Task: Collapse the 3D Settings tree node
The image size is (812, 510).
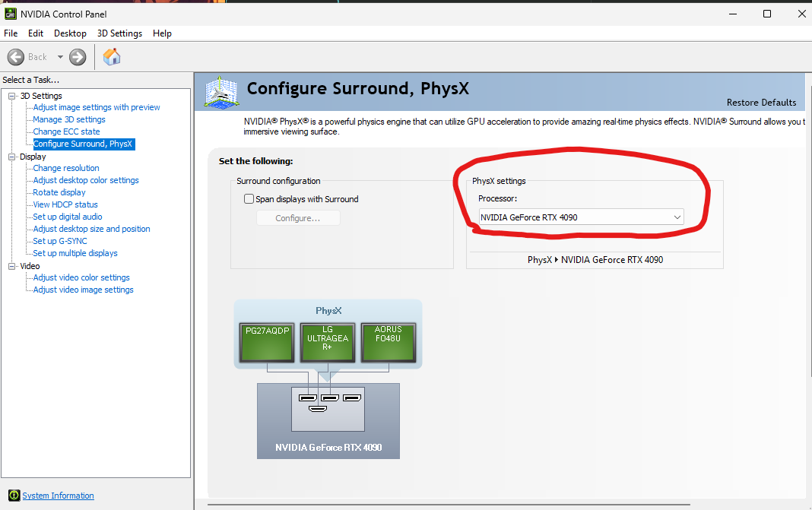Action: click(x=11, y=96)
